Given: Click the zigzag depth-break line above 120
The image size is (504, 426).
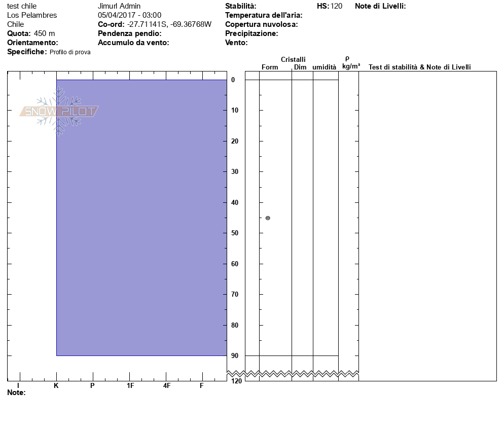Looking at the screenshot, I should tap(302, 374).
